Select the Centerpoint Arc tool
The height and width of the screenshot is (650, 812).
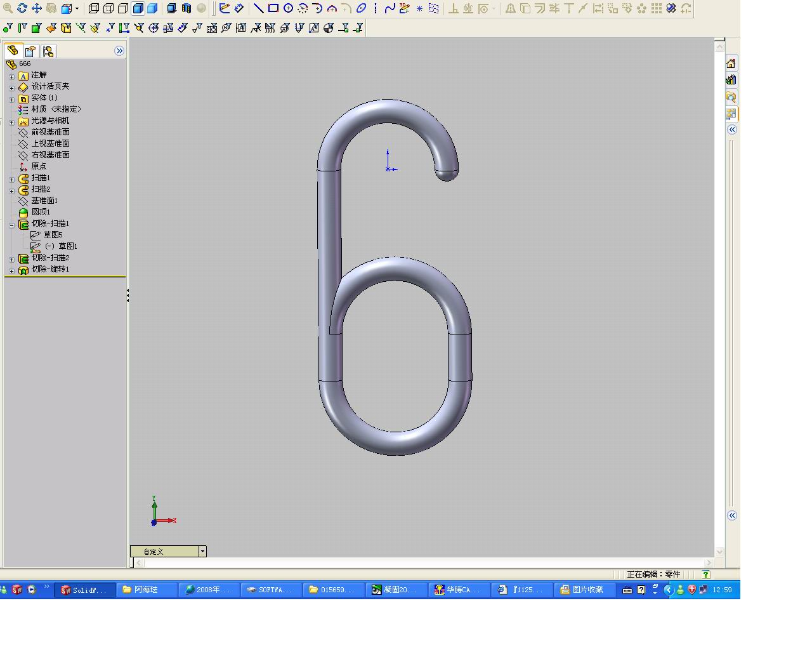pyautogui.click(x=303, y=8)
